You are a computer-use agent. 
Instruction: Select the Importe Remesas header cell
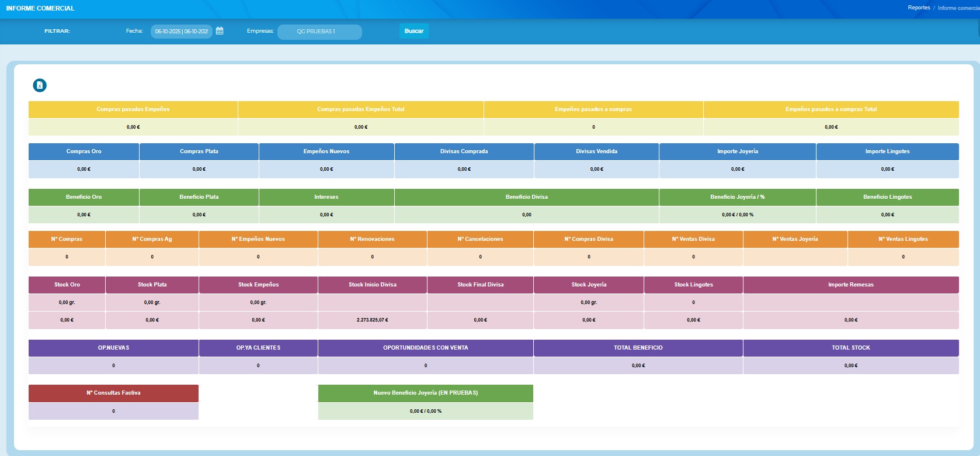tap(850, 285)
